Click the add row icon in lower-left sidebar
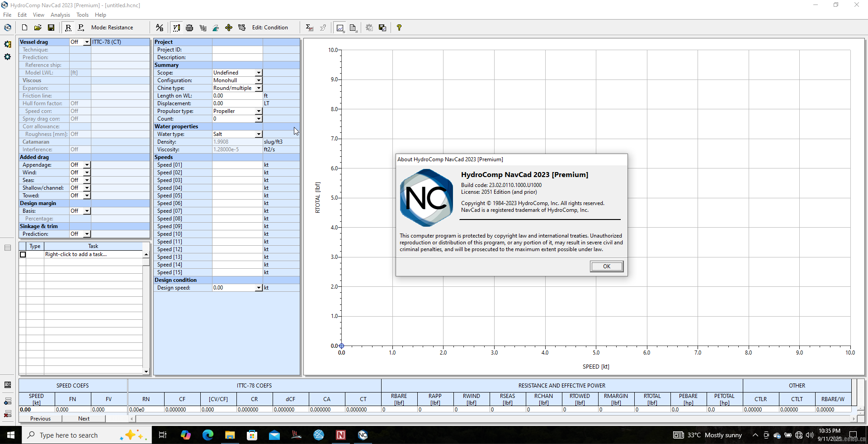The height and width of the screenshot is (444, 868). (x=8, y=401)
